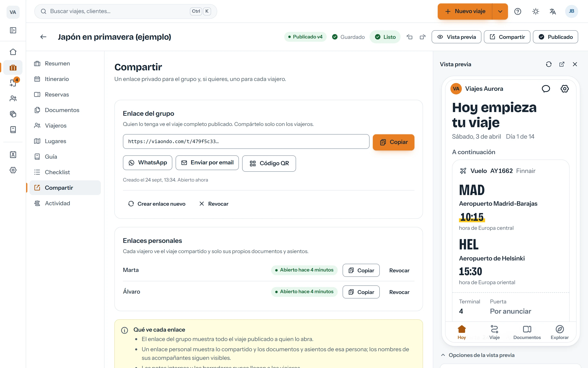Open the clients people icon in left rail
The height and width of the screenshot is (368, 588).
[x=13, y=98]
